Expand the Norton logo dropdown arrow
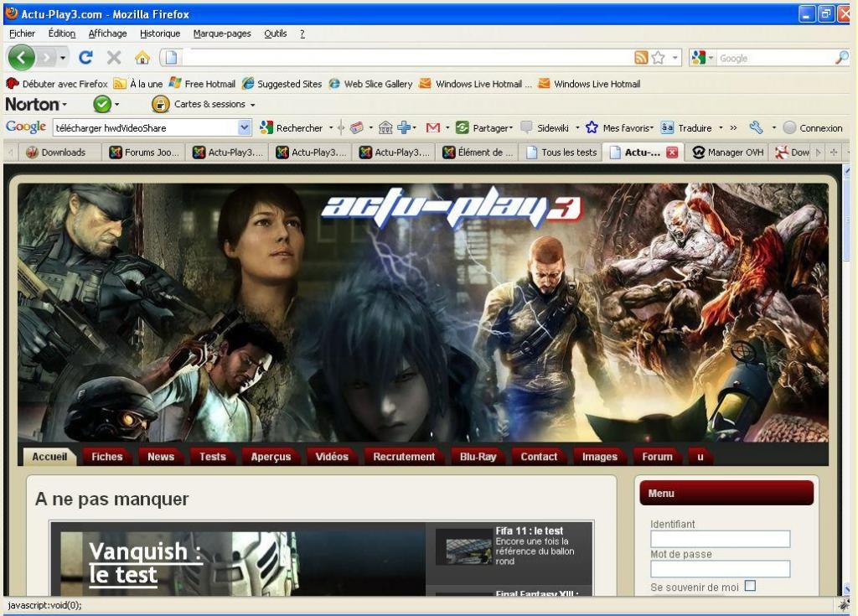This screenshot has height=616, width=858. tap(65, 104)
